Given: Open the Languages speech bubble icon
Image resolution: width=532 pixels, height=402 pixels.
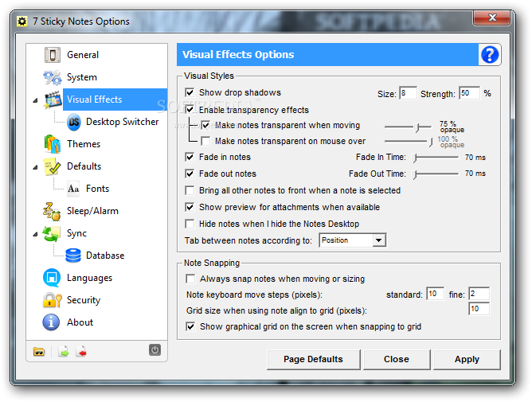Looking at the screenshot, I should [x=52, y=278].
